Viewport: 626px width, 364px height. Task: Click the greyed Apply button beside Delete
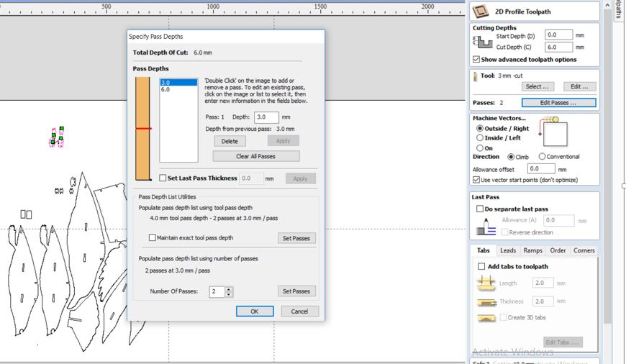tap(283, 141)
